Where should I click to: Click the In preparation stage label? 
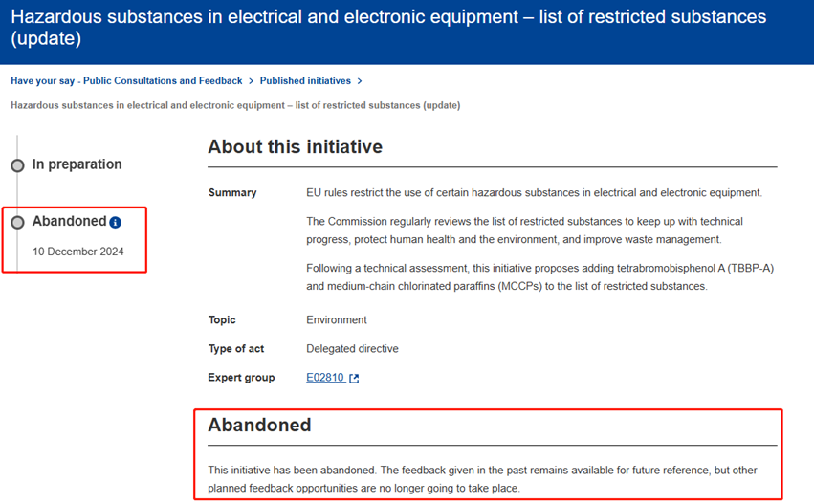click(77, 164)
